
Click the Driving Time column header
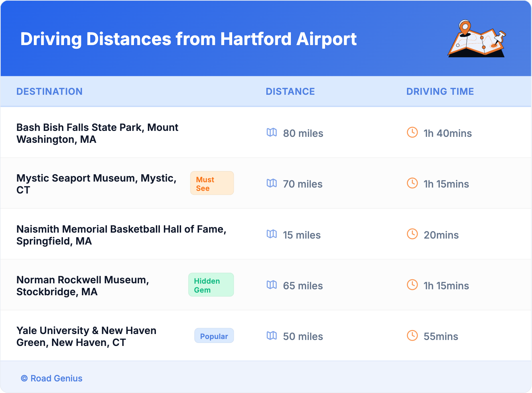pyautogui.click(x=440, y=91)
